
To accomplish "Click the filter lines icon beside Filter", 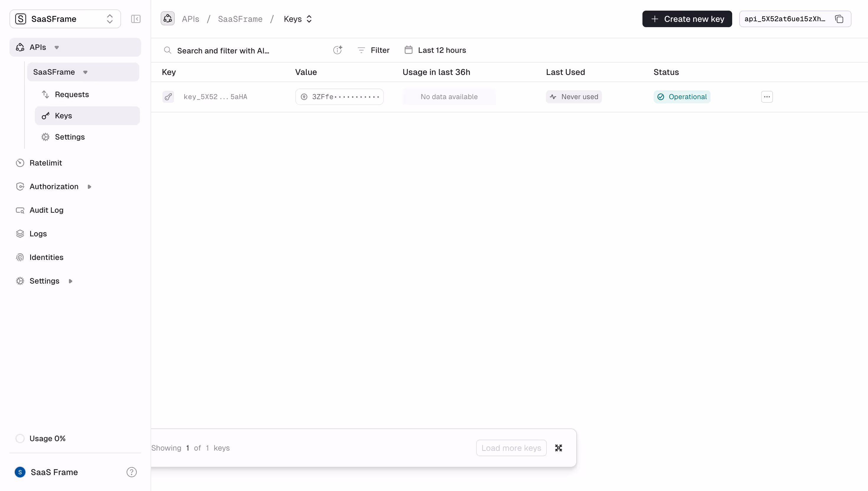I will [361, 50].
